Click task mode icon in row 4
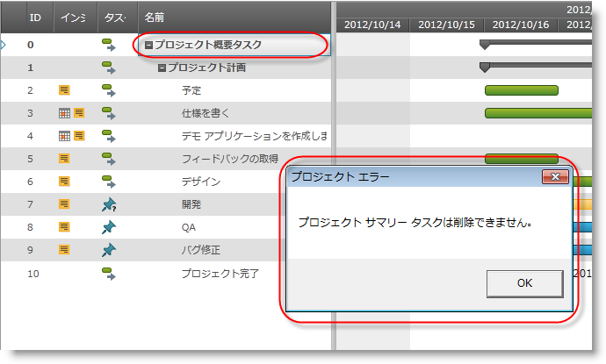 tap(109, 136)
